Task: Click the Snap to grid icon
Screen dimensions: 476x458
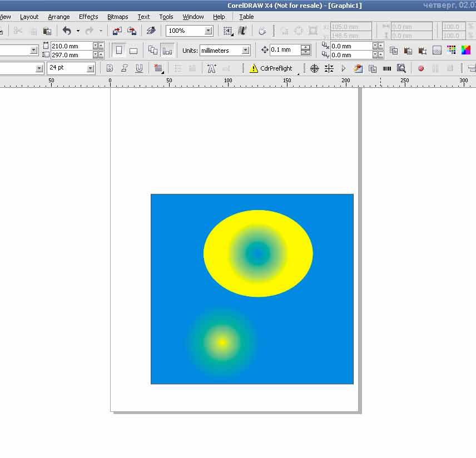Action: (x=227, y=31)
